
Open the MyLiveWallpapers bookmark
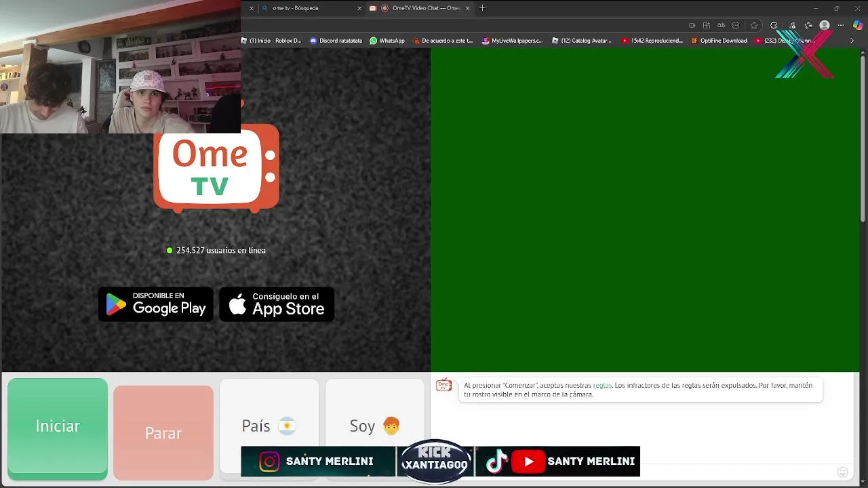click(513, 41)
